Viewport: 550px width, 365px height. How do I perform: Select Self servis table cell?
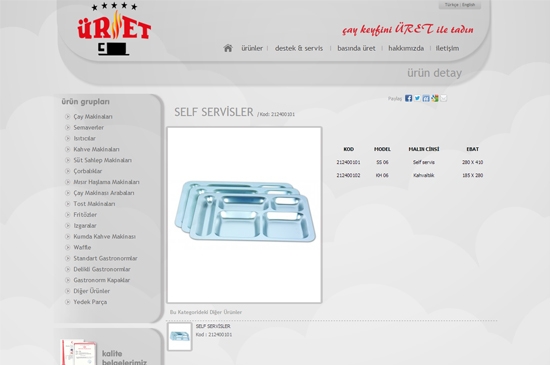coord(424,162)
